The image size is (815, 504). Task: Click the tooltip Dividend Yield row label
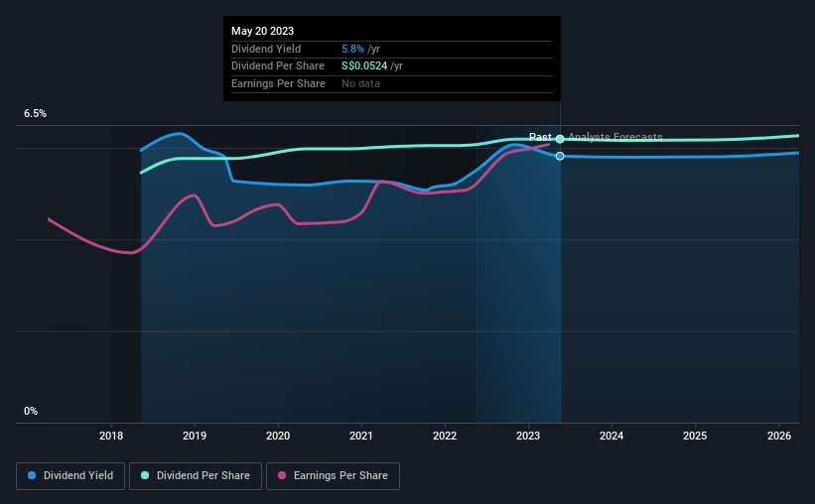tap(266, 49)
